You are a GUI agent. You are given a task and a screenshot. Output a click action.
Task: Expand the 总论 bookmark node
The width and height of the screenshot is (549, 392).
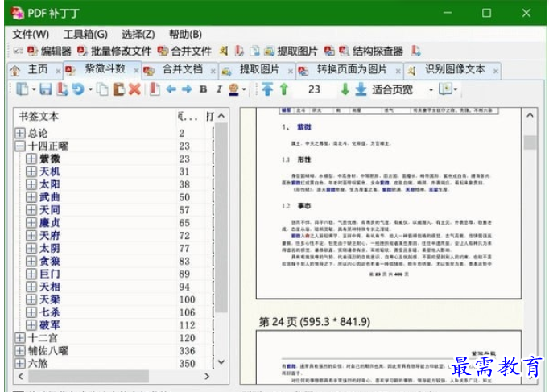[x=20, y=133]
